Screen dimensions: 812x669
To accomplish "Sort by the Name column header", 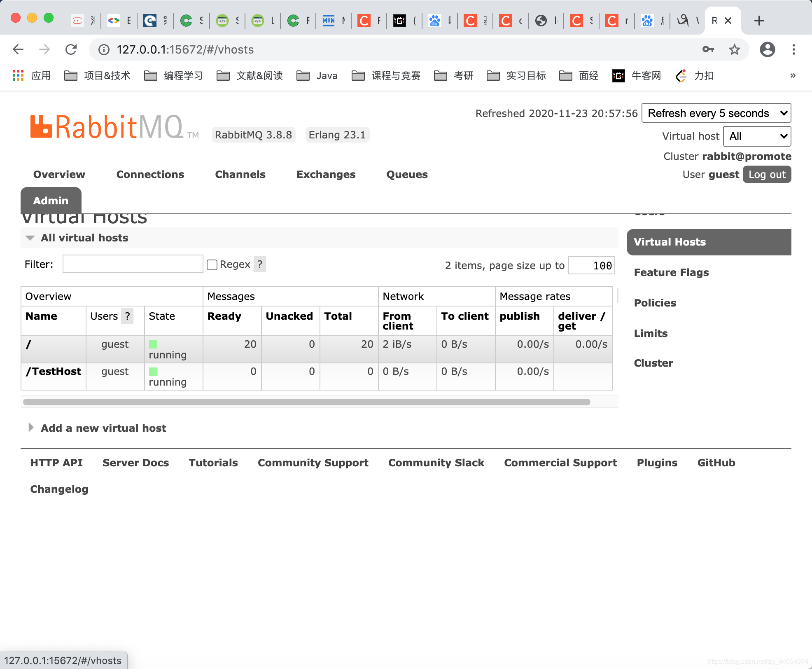I will (x=41, y=316).
